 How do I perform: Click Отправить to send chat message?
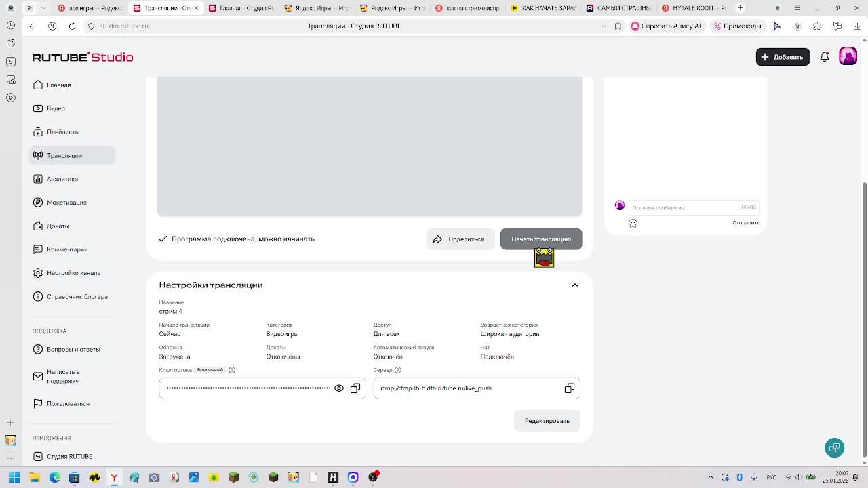pos(746,223)
